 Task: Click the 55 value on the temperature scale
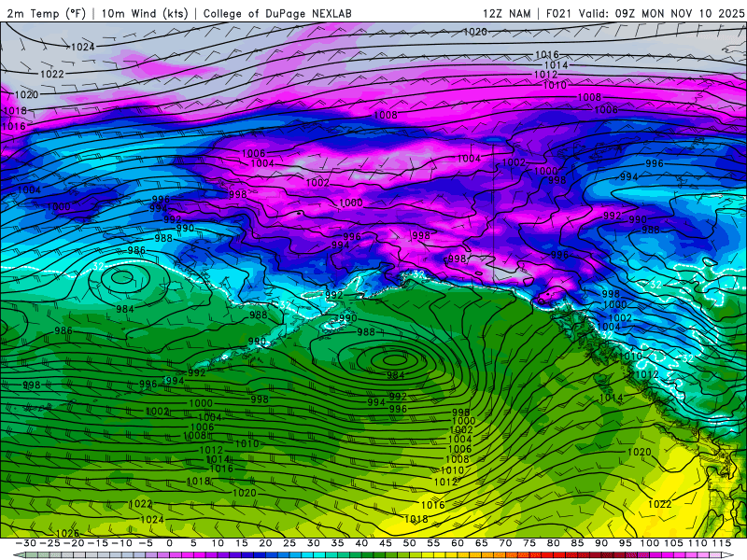pyautogui.click(x=433, y=543)
